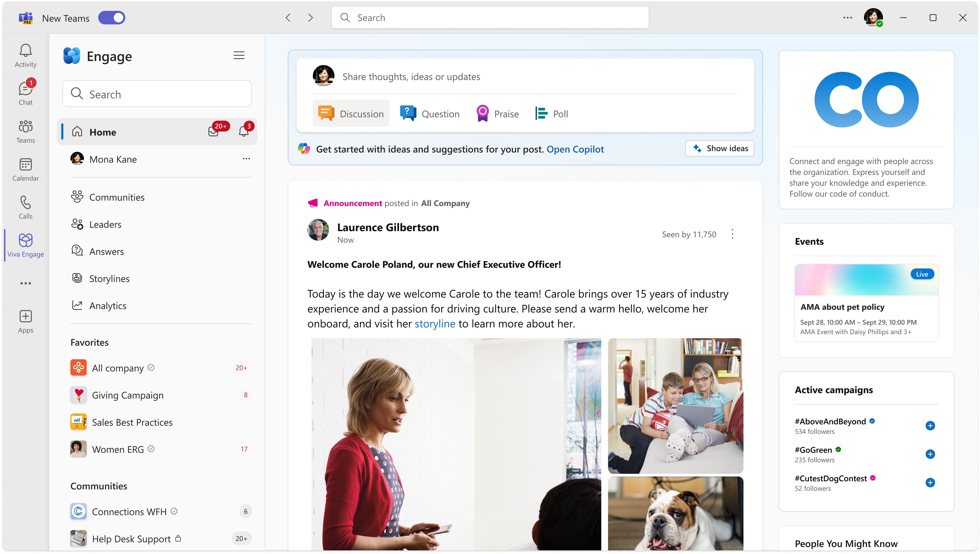Click the Engage inbox icon
The width and height of the screenshot is (980, 554).
(x=214, y=132)
